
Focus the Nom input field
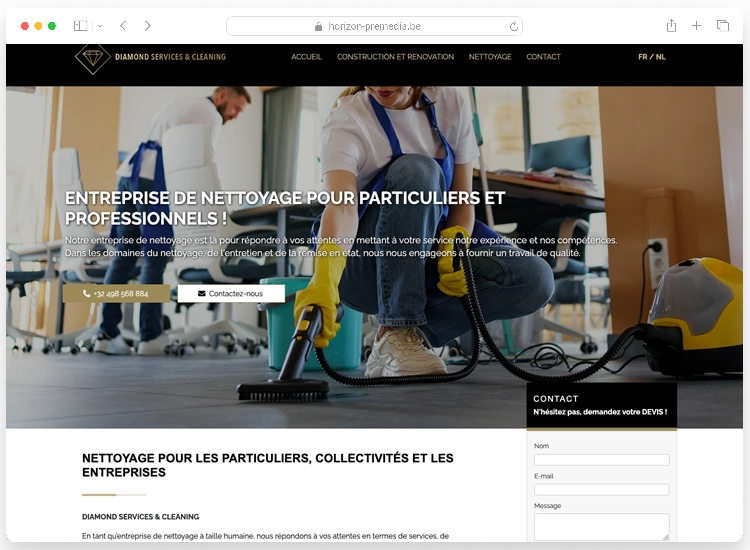click(x=602, y=460)
